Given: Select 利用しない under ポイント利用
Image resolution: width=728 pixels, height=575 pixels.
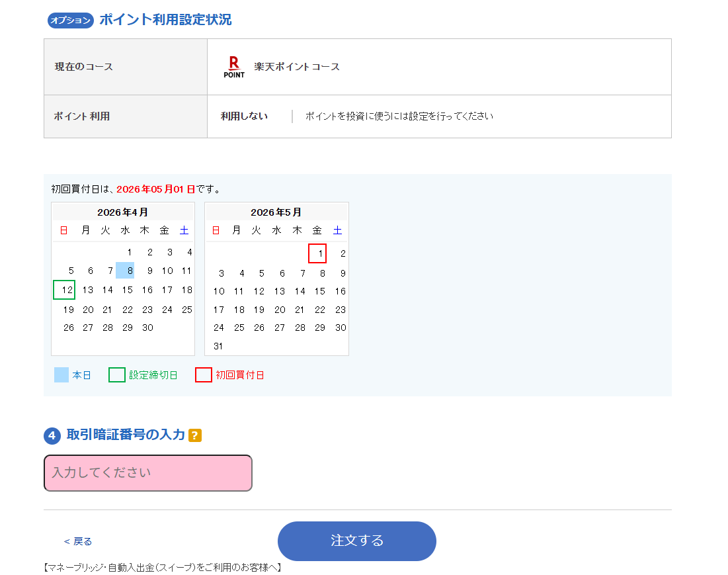Looking at the screenshot, I should pos(240,116).
